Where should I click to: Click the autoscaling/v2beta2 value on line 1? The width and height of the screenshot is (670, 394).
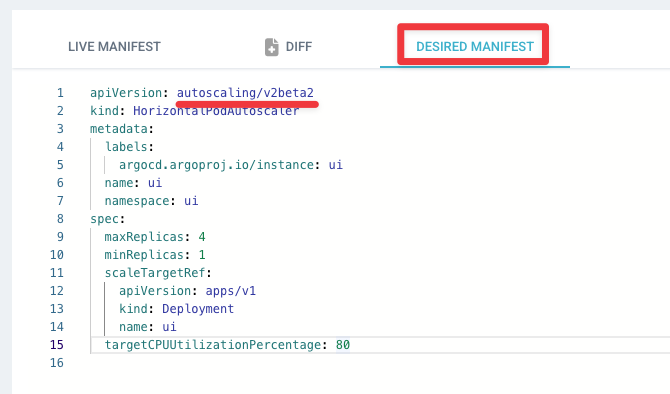[x=245, y=93]
